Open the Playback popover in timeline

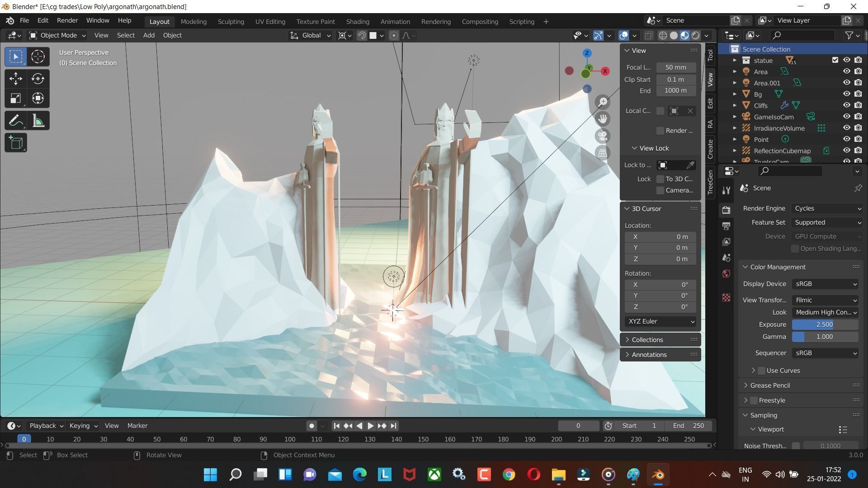(47, 426)
